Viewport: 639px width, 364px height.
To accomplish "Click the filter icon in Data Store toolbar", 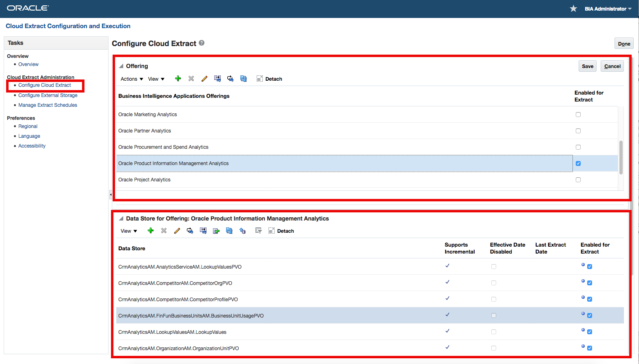I will (x=258, y=231).
